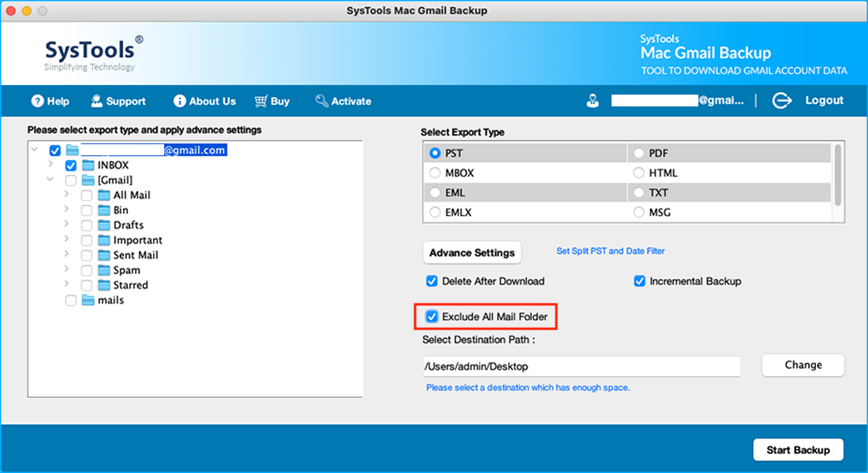Screen dimensions: 868x473
Task: Expand the Starred tree node
Action: pos(66,283)
